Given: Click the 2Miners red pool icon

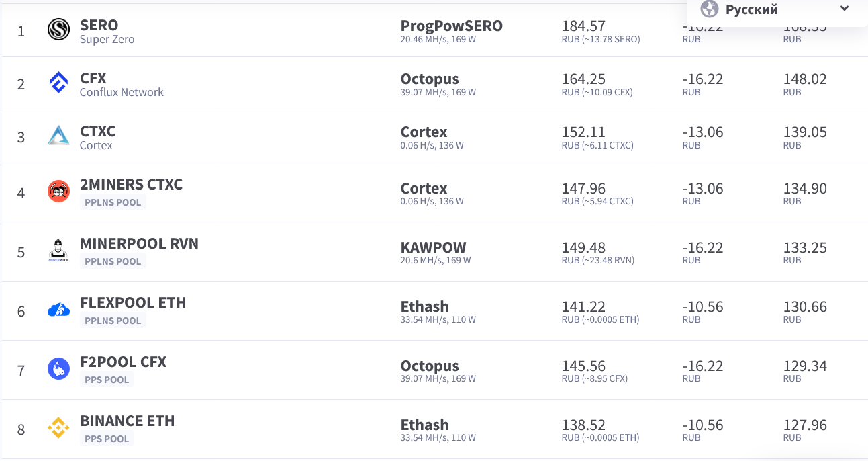Looking at the screenshot, I should [x=59, y=192].
